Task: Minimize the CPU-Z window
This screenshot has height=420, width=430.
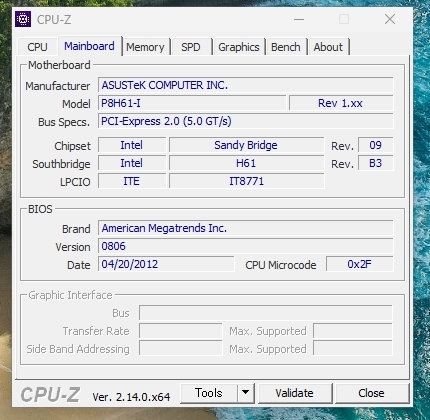Action: (x=299, y=19)
